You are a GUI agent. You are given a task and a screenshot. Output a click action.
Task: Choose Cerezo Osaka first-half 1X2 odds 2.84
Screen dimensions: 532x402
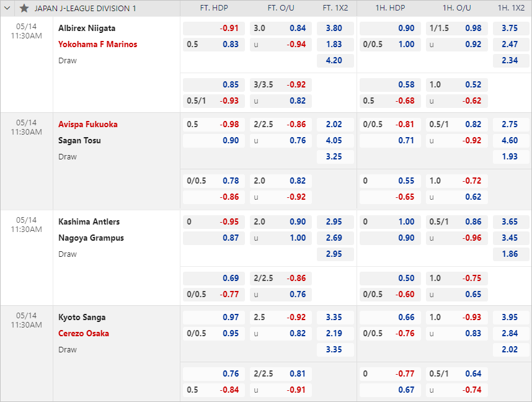click(x=511, y=333)
